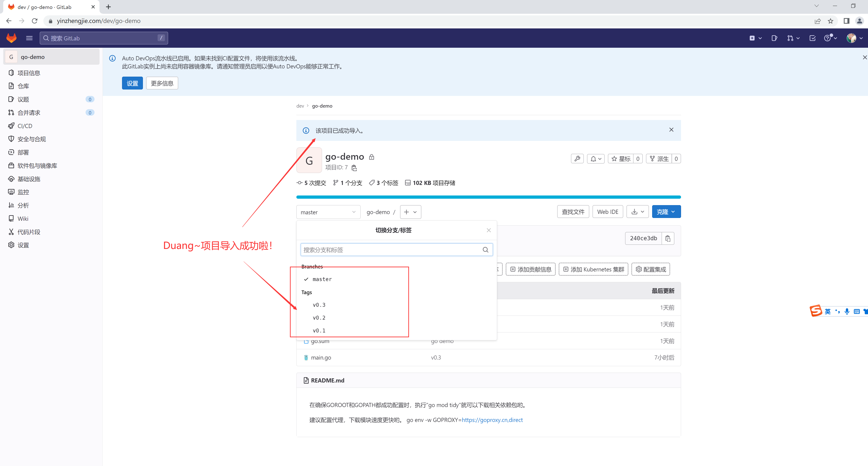Click the Web IDE button
This screenshot has width=868, height=466.
click(608, 212)
